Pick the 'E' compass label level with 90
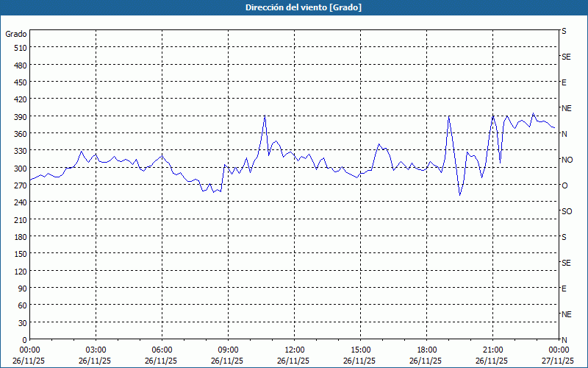 point(564,289)
